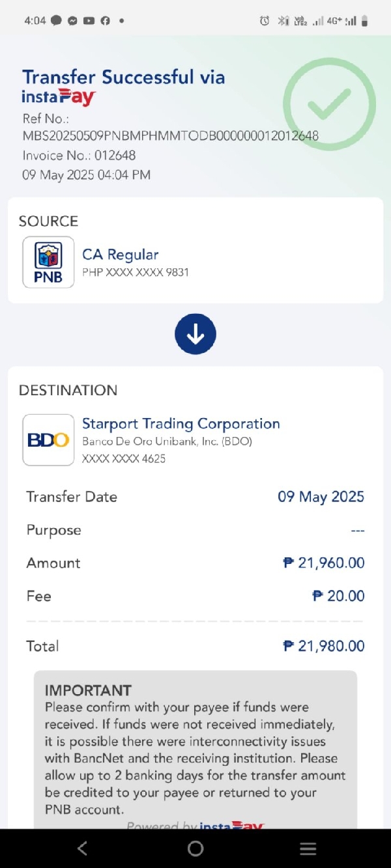Tap the green success checkmark icon
391x868 pixels.
pos(329,104)
